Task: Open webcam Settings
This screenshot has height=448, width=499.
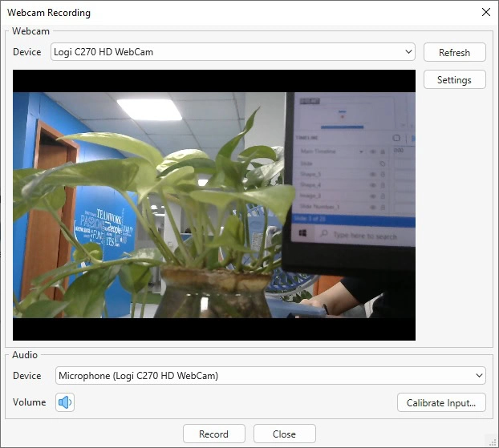Action: (x=454, y=79)
